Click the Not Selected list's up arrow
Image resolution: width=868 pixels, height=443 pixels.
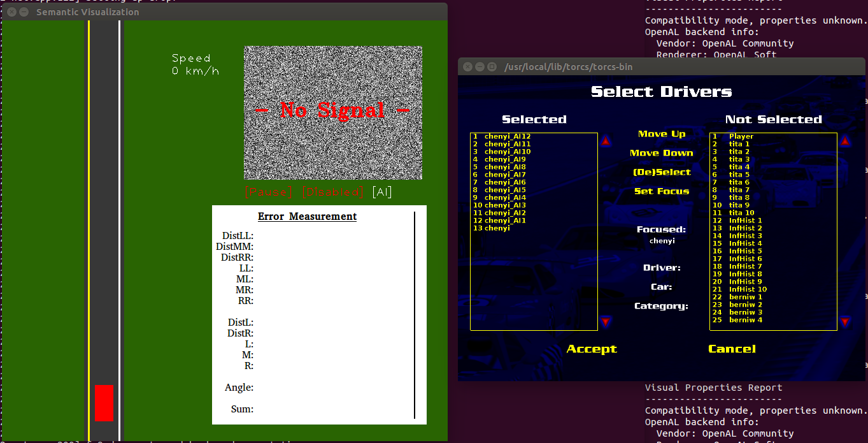(x=845, y=141)
